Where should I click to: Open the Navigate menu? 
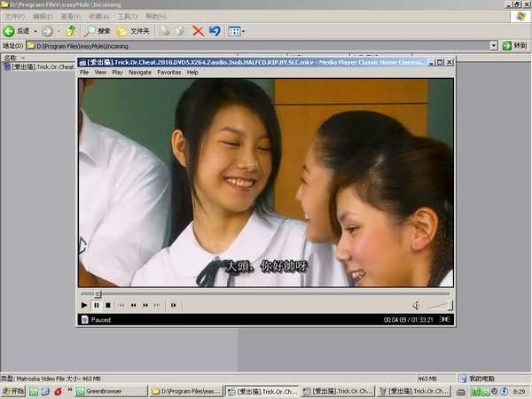tap(140, 73)
